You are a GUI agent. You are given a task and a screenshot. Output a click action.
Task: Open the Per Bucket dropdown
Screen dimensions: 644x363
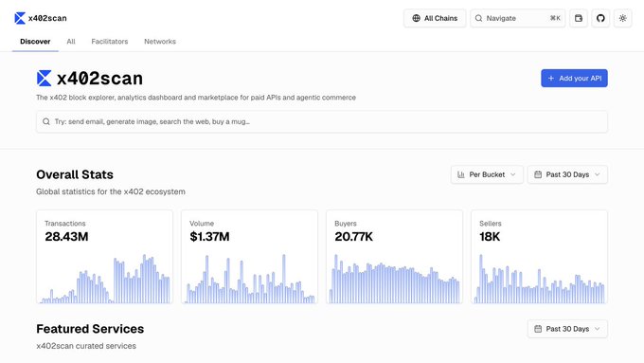pos(487,174)
